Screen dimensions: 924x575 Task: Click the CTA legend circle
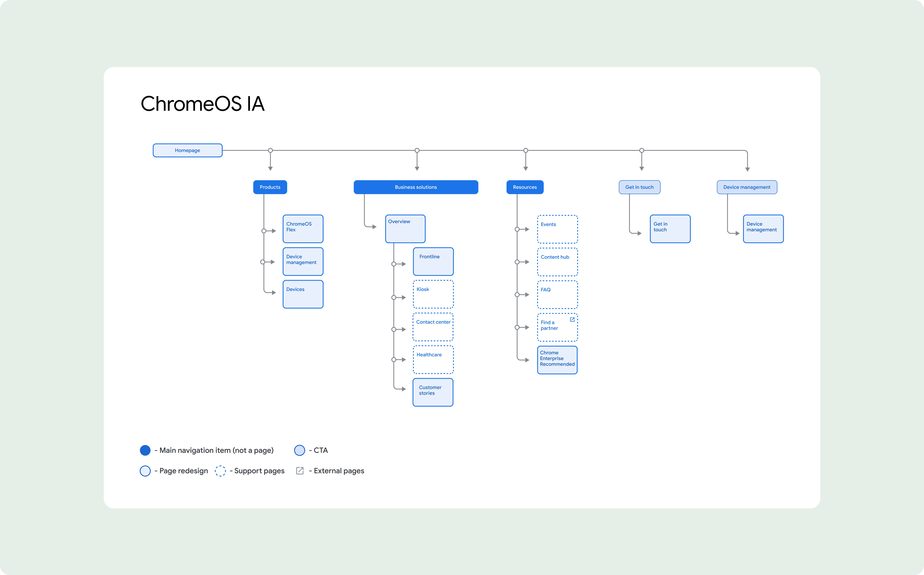tap(300, 450)
